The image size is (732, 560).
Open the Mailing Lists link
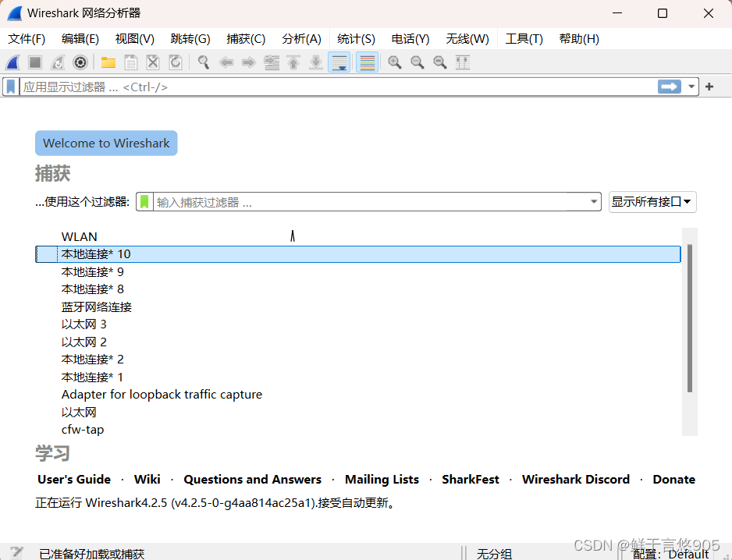pyautogui.click(x=382, y=479)
